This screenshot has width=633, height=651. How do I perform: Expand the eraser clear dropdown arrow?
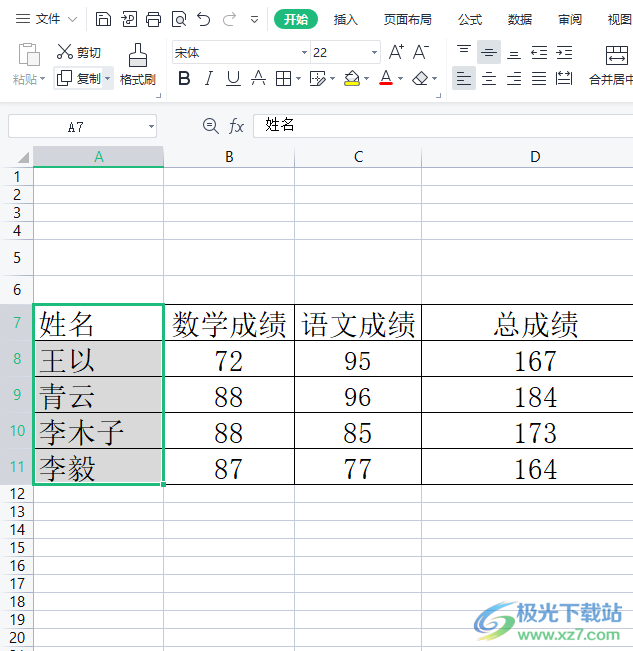(435, 78)
